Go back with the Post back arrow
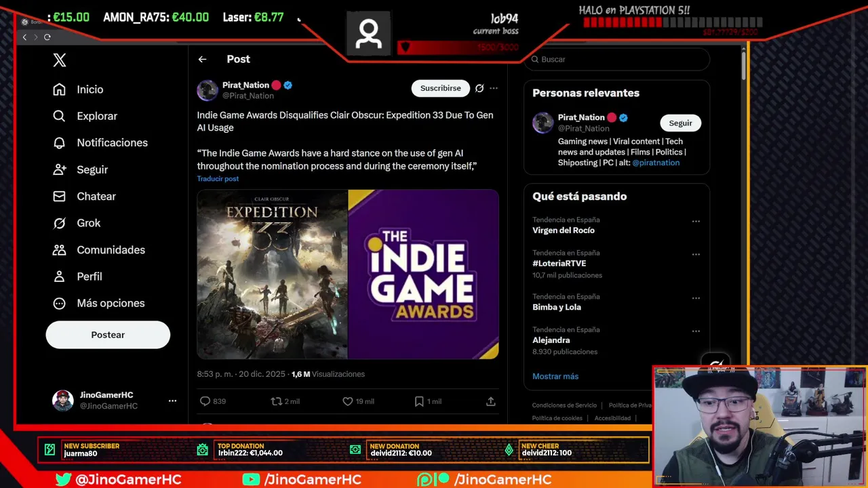The width and height of the screenshot is (868, 488). coord(202,60)
